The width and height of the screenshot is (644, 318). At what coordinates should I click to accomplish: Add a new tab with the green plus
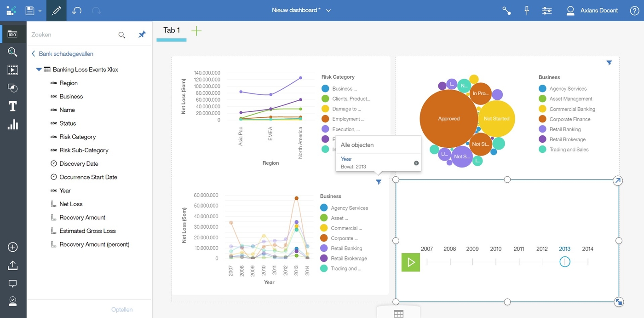[x=196, y=30]
